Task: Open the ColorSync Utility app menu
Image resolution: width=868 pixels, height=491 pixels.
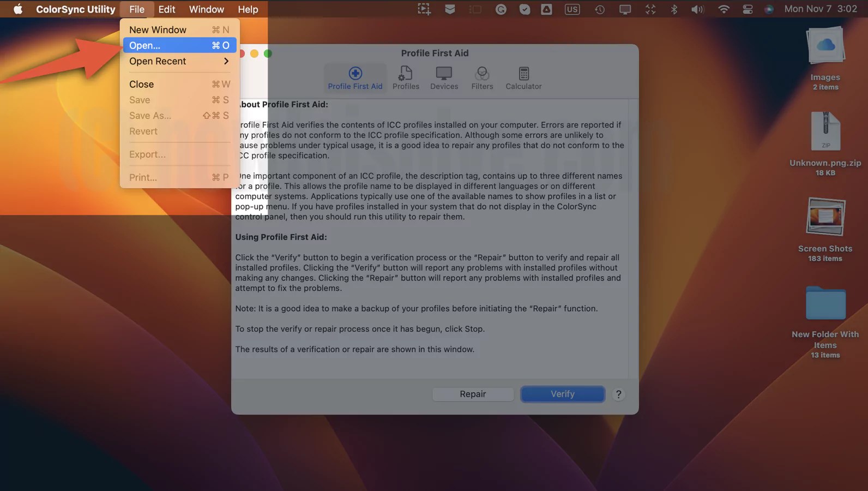Action: coord(76,9)
